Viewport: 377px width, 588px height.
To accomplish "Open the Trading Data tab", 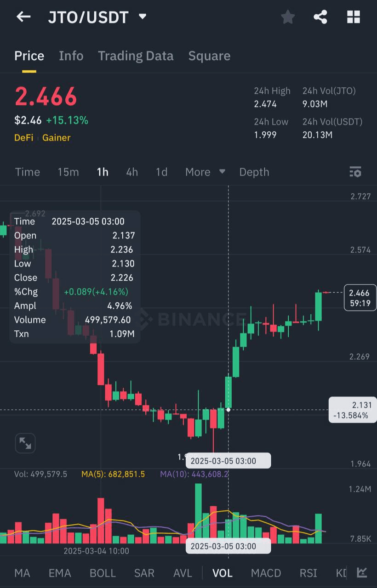I will 136,56.
